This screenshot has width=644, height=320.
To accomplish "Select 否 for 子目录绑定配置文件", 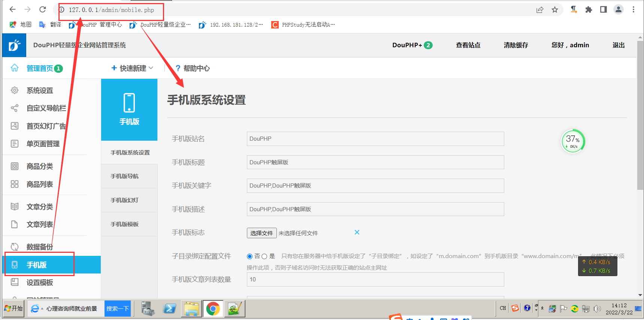I will coord(250,256).
